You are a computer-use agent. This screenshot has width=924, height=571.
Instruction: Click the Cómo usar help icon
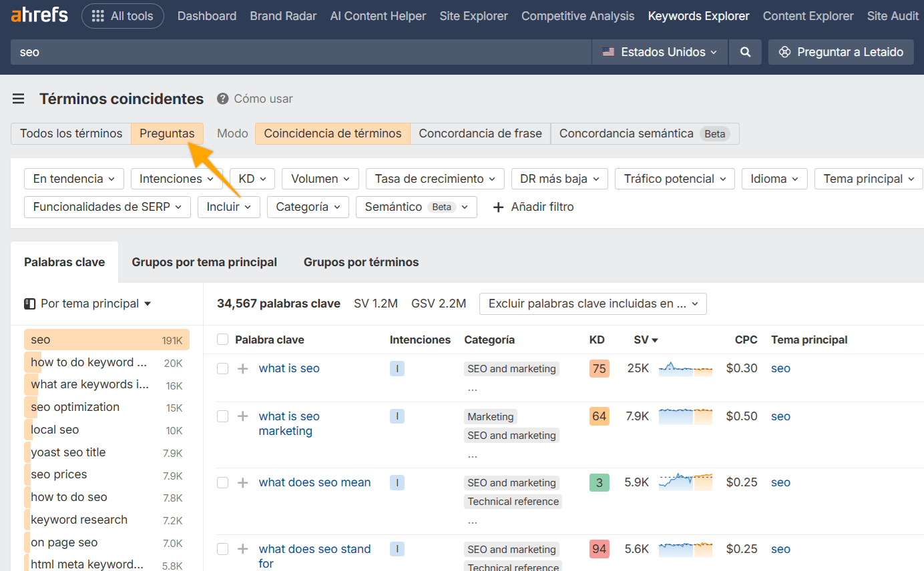coord(223,99)
